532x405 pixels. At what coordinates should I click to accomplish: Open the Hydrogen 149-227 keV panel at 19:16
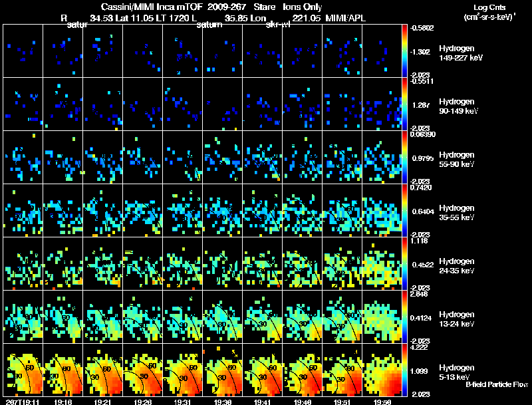[63, 51]
